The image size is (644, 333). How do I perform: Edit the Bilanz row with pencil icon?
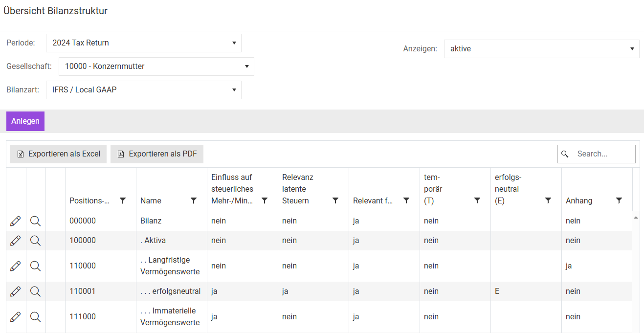point(16,221)
